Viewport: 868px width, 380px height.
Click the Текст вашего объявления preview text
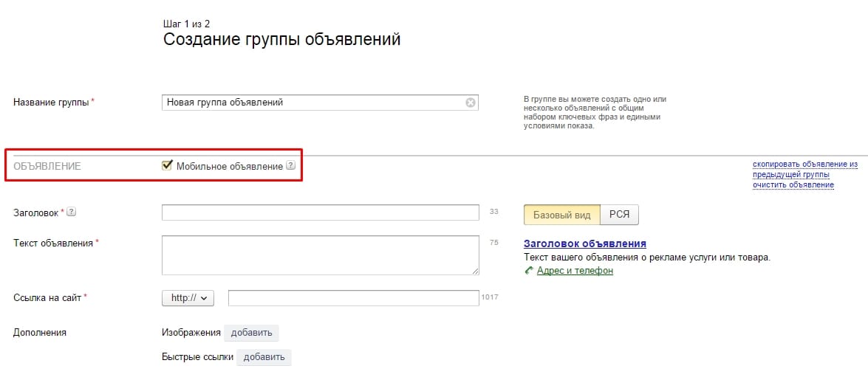647,258
